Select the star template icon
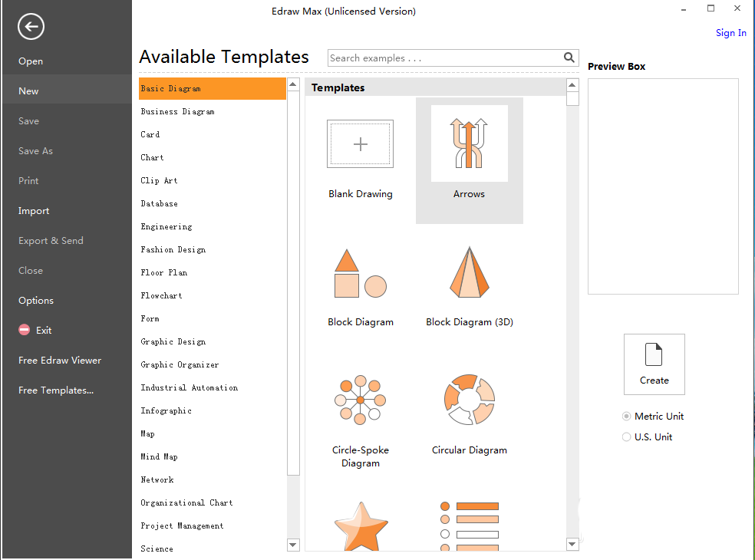The width and height of the screenshot is (755, 560). [361, 525]
